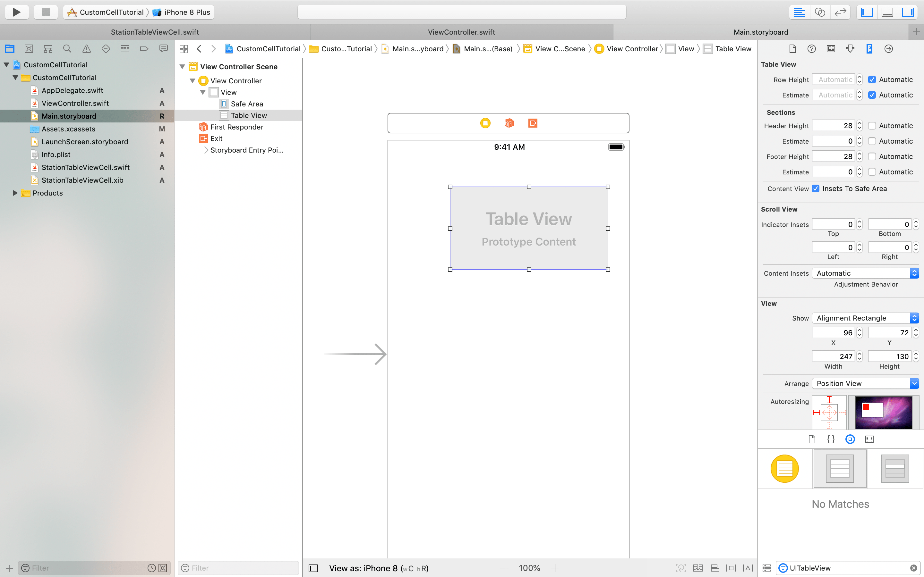Click the First Responder cube in scene dock

(509, 123)
